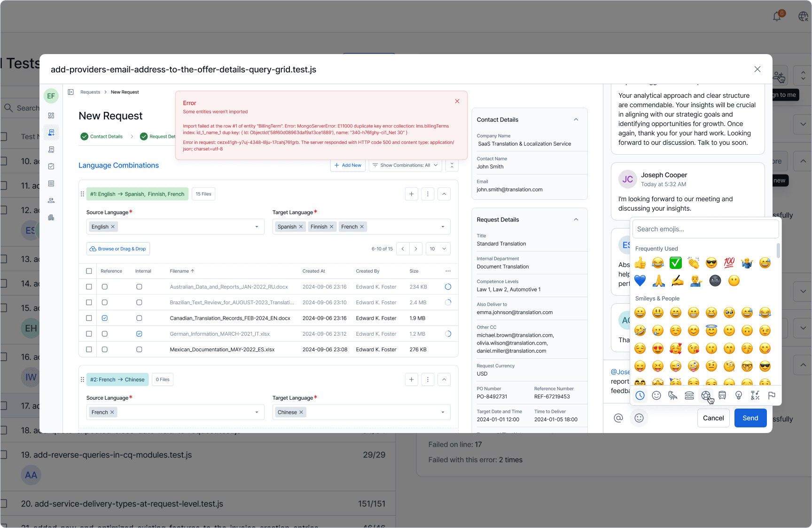The image size is (812, 528).
Task: Check Reference for Brazilian_Text_Review file
Action: tap(105, 303)
